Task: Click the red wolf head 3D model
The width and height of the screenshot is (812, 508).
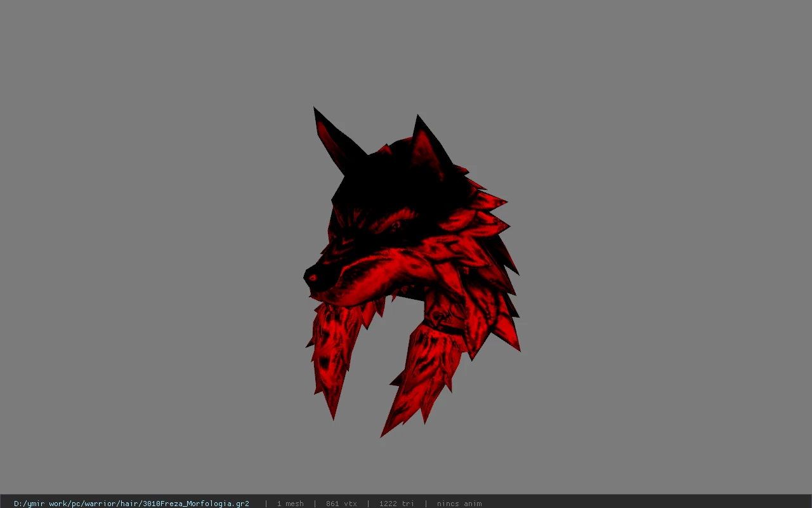Action: [x=412, y=272]
